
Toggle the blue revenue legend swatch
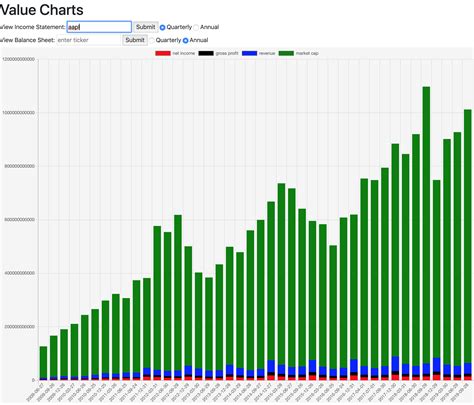click(250, 53)
